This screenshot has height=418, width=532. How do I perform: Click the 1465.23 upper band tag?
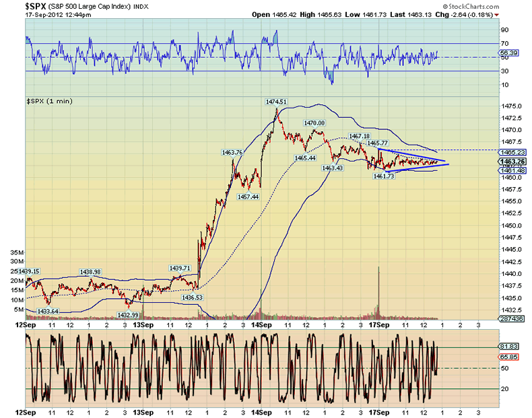click(511, 153)
